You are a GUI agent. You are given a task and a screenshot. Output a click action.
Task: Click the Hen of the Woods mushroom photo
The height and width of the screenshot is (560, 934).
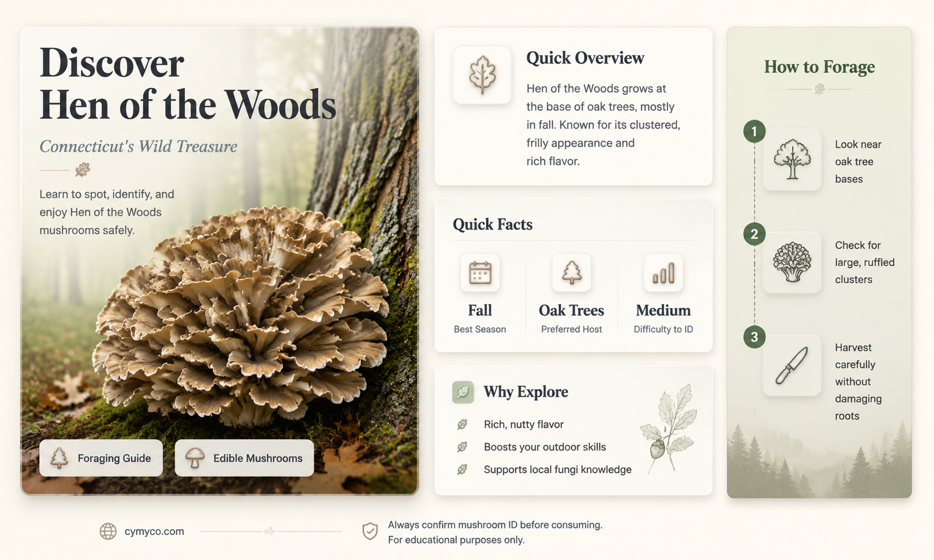(242, 317)
